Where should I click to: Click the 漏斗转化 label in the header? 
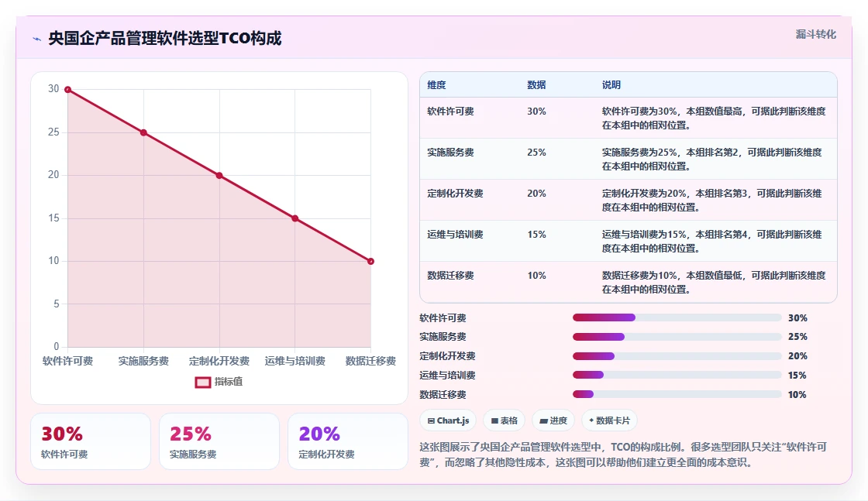[816, 34]
